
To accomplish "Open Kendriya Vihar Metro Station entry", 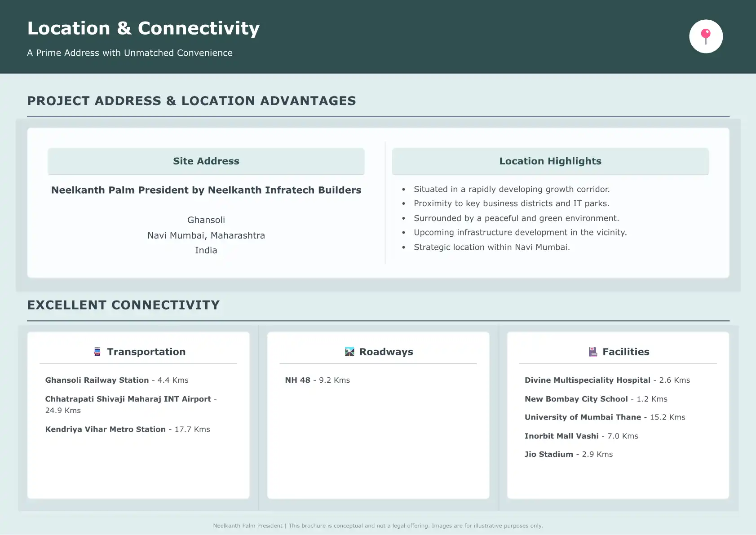I will pos(128,429).
